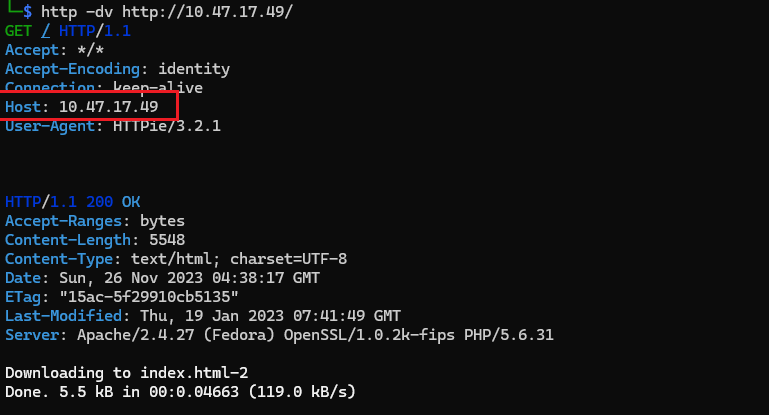769x415 pixels.
Task: Click the Accept-Ranges header name
Action: [x=62, y=220]
